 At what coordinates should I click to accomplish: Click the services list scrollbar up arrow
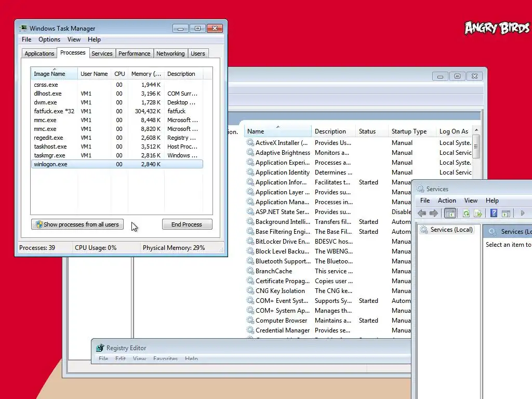476,130
